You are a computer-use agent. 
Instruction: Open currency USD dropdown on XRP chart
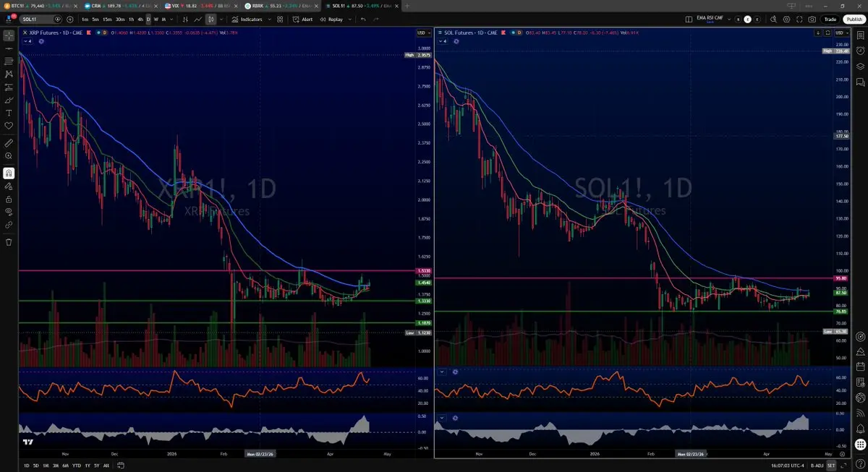[x=423, y=33]
